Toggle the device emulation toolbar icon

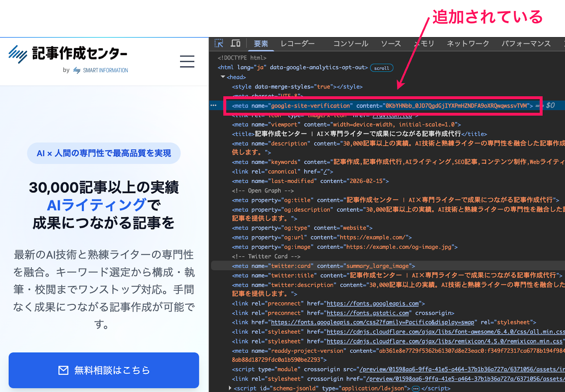236,43
